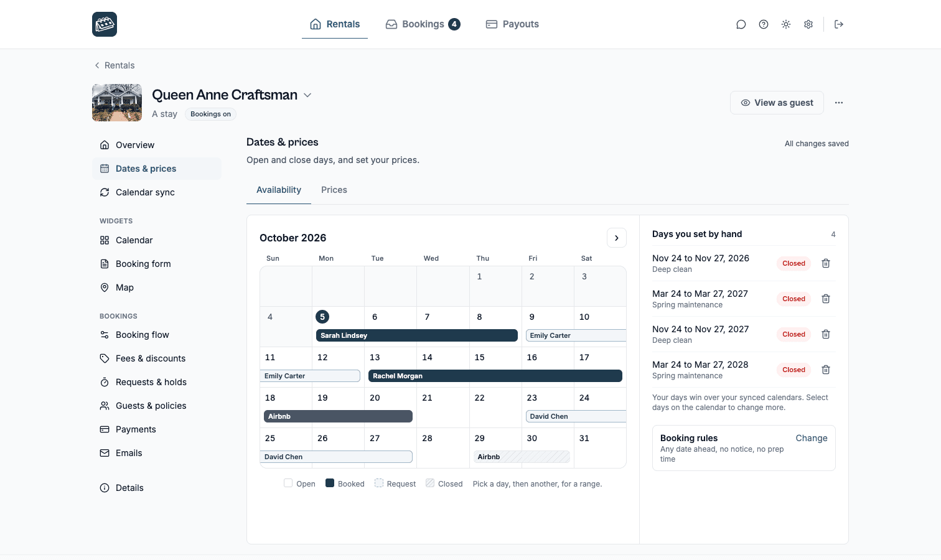
Task: Delete Nov 24 to Nov 27, 2027 closure
Action: pyautogui.click(x=826, y=334)
